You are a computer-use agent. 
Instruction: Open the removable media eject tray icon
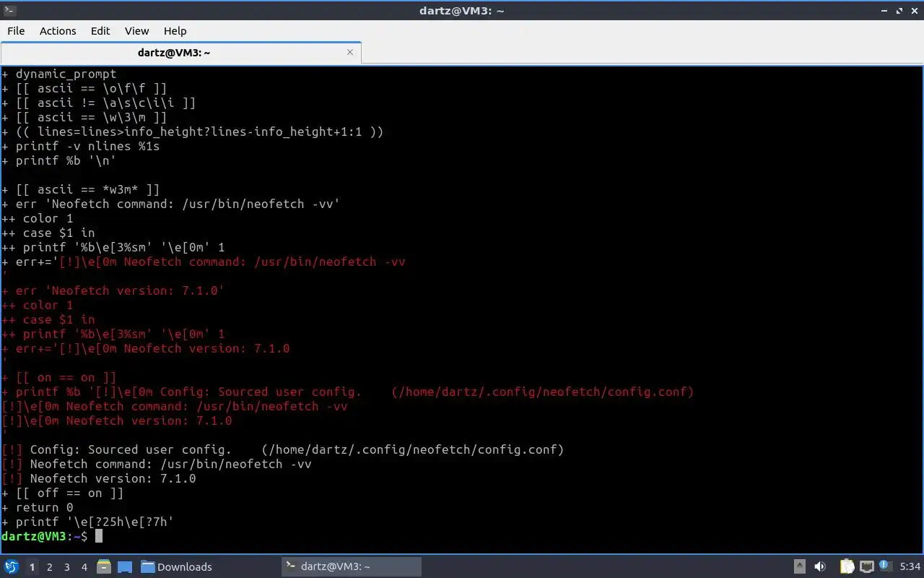[800, 566]
